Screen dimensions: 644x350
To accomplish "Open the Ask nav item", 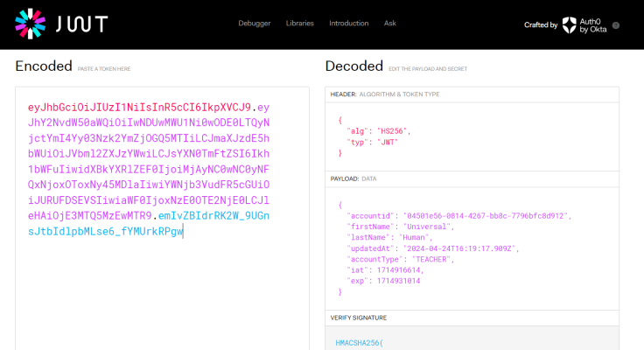I will (389, 24).
